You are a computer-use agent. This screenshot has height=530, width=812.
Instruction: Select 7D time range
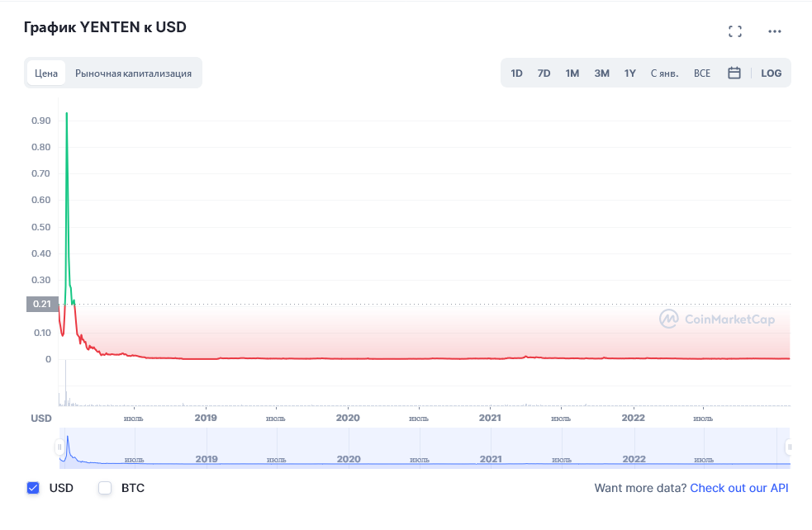pos(544,73)
